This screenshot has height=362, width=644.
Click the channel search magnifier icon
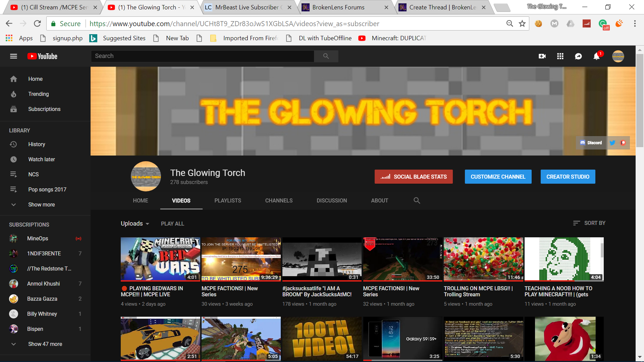point(417,200)
